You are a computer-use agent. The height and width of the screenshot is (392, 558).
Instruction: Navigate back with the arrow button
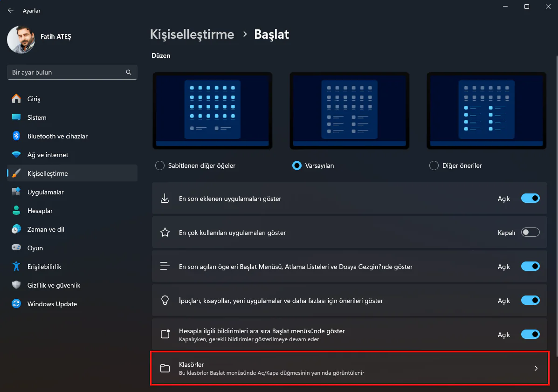pyautogui.click(x=10, y=10)
